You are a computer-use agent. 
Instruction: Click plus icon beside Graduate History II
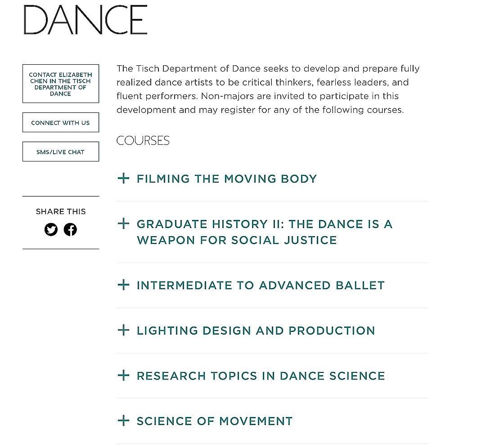(123, 224)
